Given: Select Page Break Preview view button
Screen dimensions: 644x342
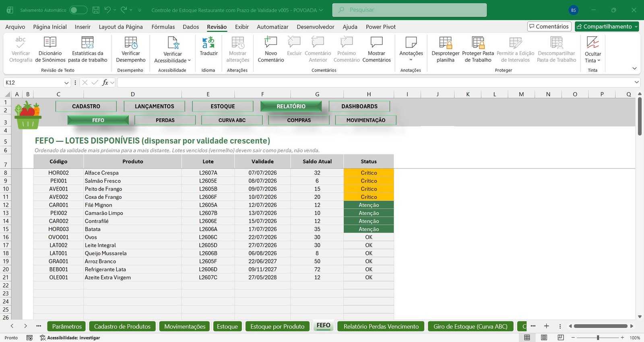Looking at the screenshot, I should [x=561, y=338].
